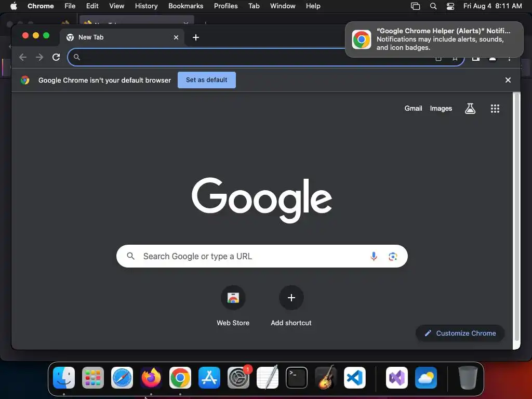Viewport: 532px width, 399px height.
Task: Click the Google logo
Action: click(262, 199)
